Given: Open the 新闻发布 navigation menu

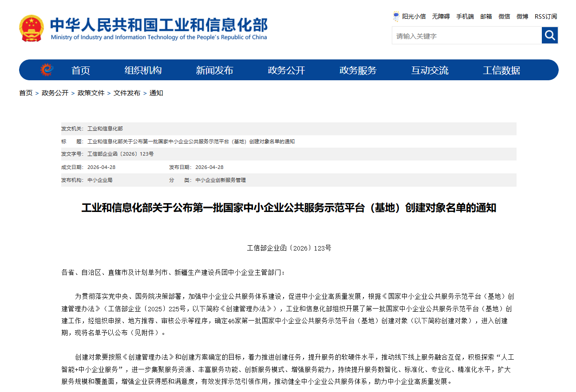Looking at the screenshot, I should (x=215, y=70).
